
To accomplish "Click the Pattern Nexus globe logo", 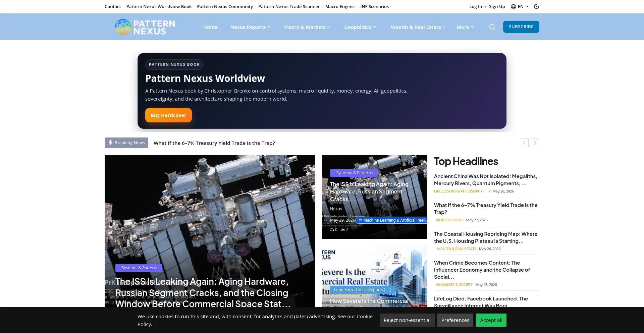I will pyautogui.click(x=145, y=27).
